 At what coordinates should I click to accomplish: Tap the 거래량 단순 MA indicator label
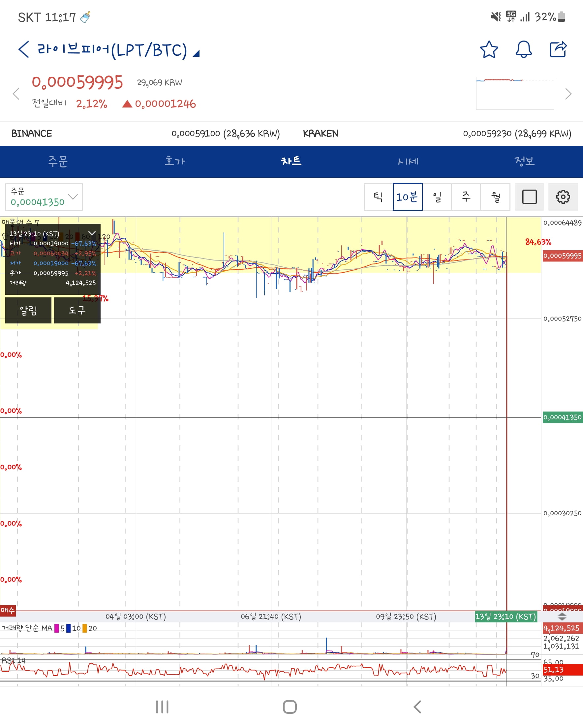tap(27, 628)
